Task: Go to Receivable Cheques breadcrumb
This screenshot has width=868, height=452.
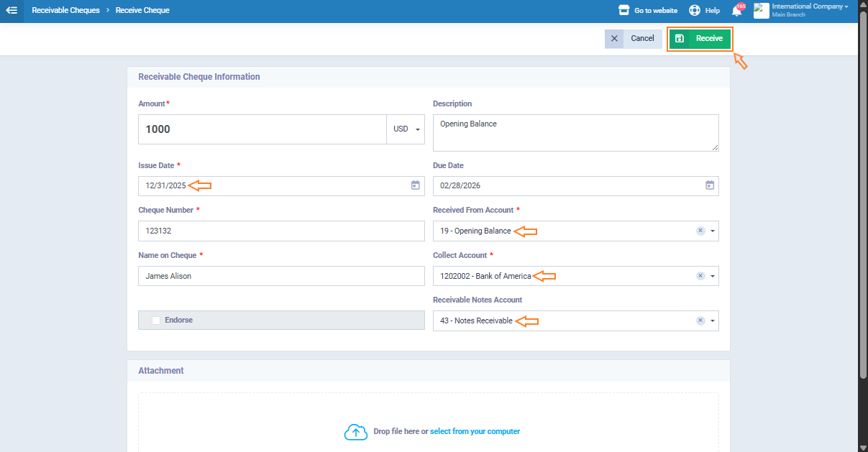Action: point(65,11)
